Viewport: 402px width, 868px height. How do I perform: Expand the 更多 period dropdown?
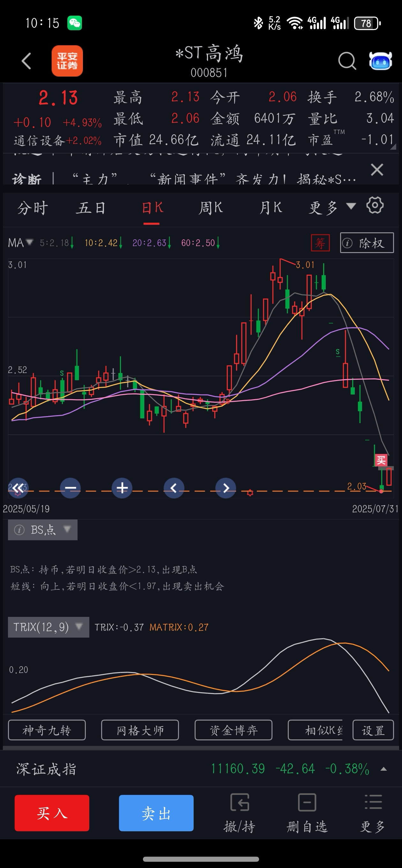point(332,207)
